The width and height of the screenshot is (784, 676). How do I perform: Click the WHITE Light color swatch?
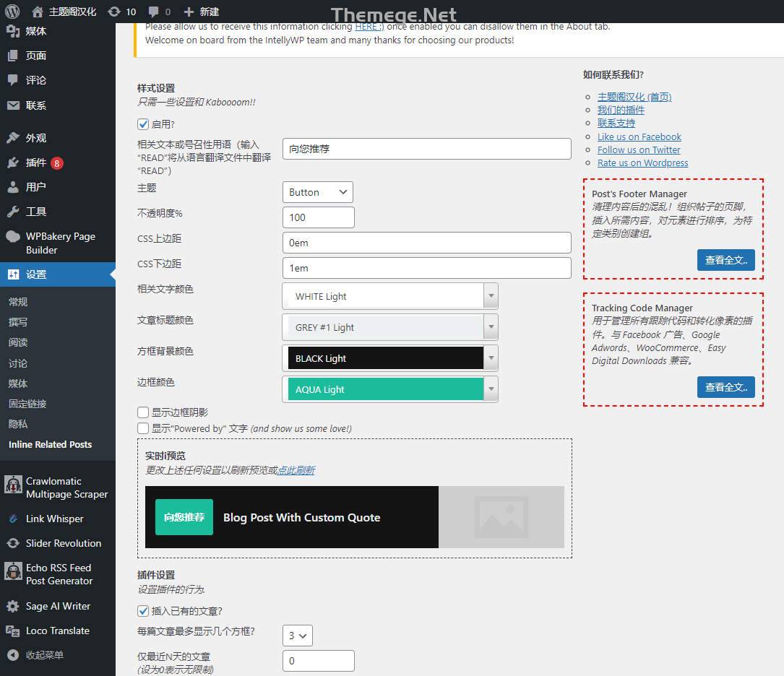386,296
